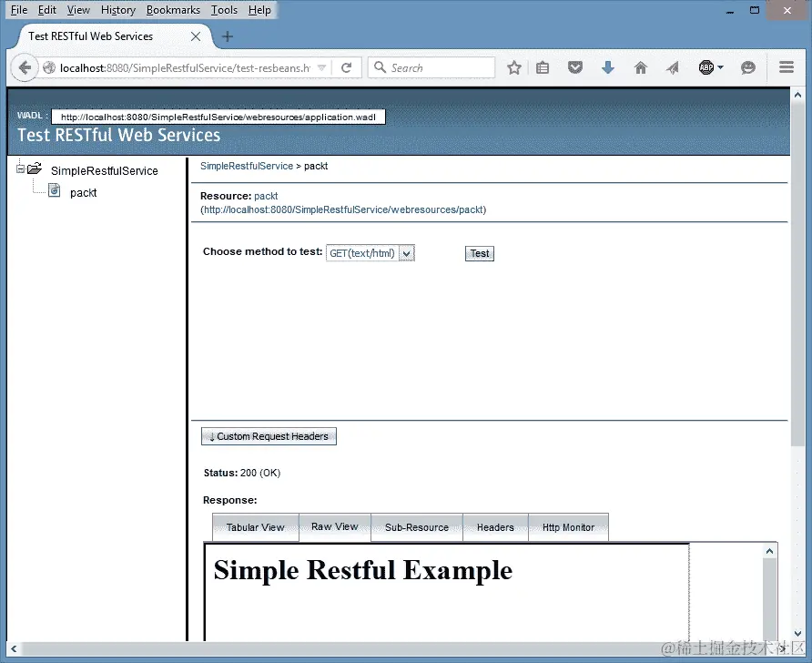Click the page scroll-down arrow
Image resolution: width=812 pixels, height=663 pixels.
tap(797, 633)
